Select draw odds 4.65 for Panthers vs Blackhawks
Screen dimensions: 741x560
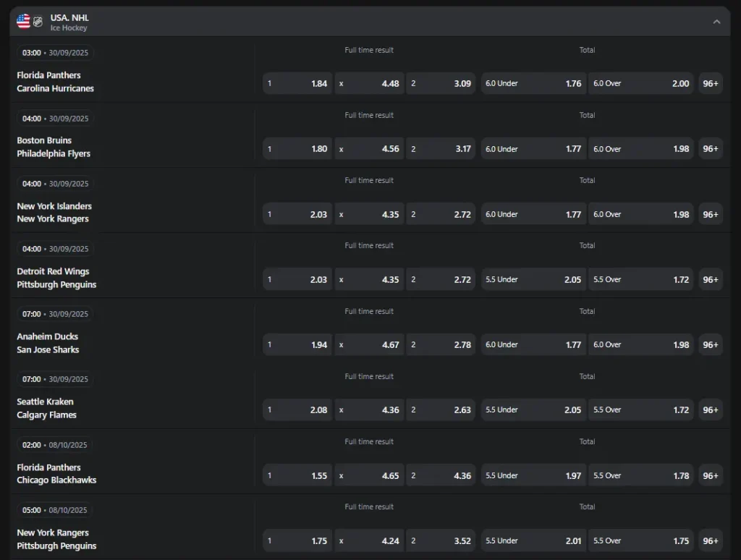pyautogui.click(x=368, y=475)
